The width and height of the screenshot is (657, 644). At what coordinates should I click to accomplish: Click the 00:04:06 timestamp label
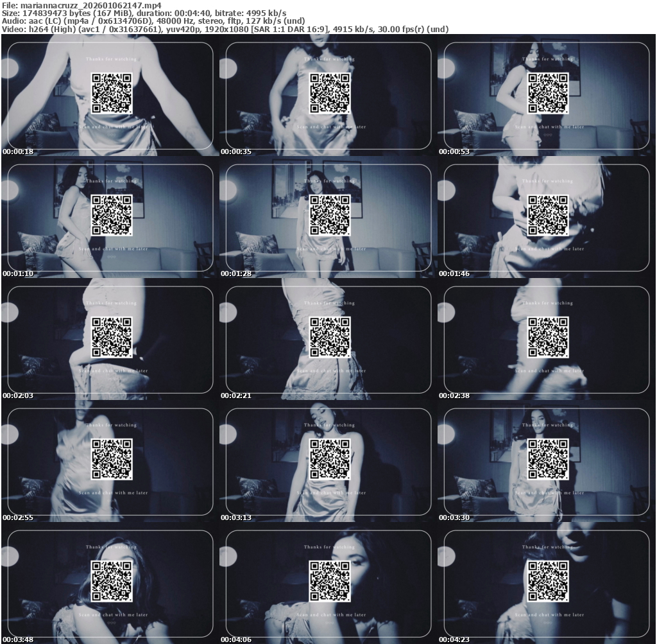tap(236, 640)
